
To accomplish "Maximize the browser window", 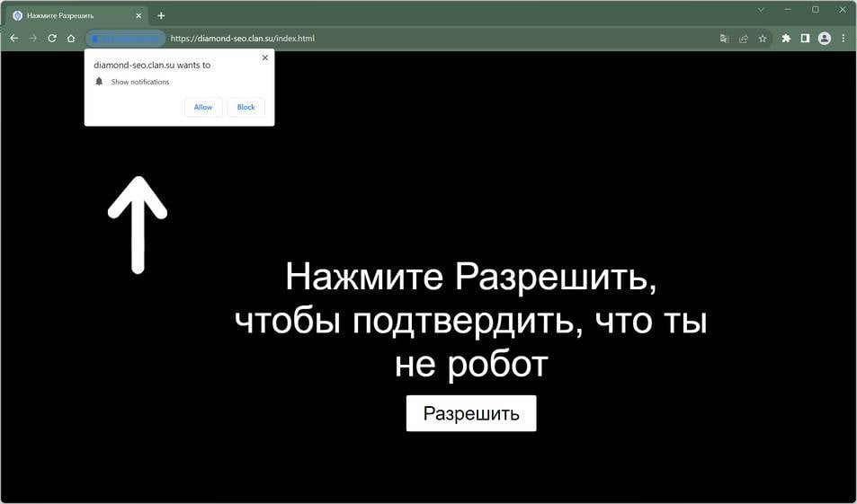I will coord(815,10).
